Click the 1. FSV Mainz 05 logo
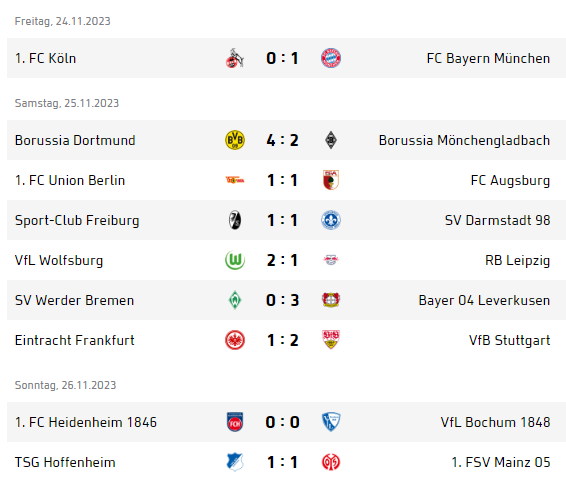 click(331, 462)
